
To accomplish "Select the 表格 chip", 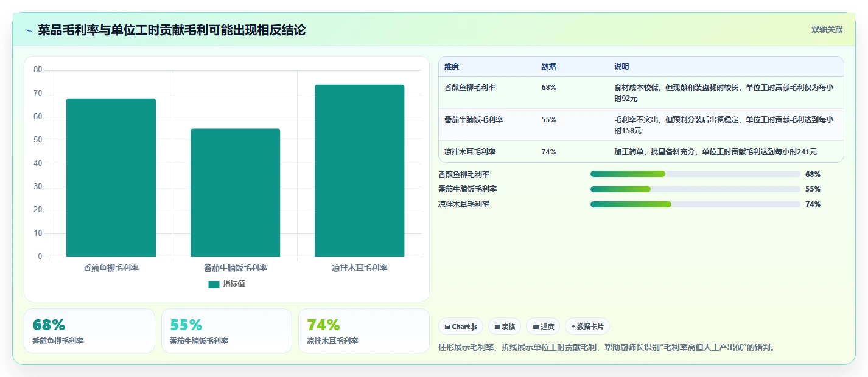I will (505, 327).
